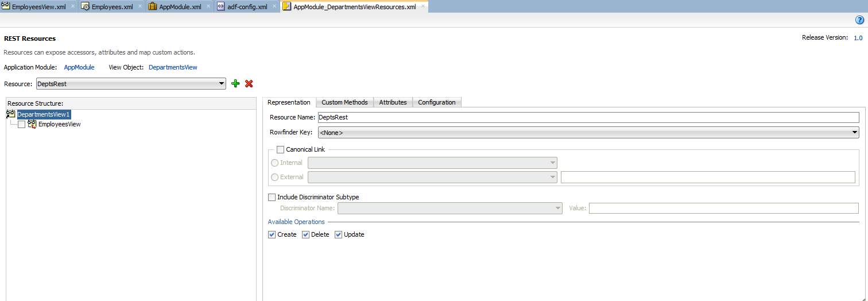868x301 pixels.
Task: Click the red X delete resource icon
Action: point(249,84)
